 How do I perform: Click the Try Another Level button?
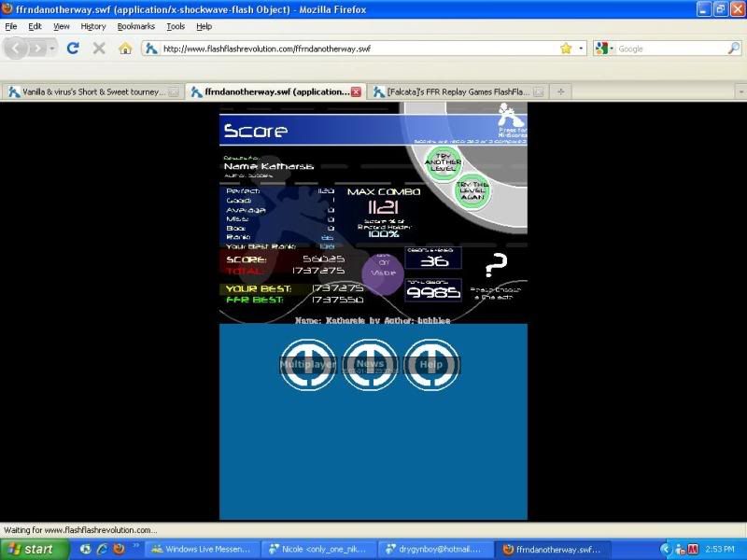pyautogui.click(x=444, y=162)
